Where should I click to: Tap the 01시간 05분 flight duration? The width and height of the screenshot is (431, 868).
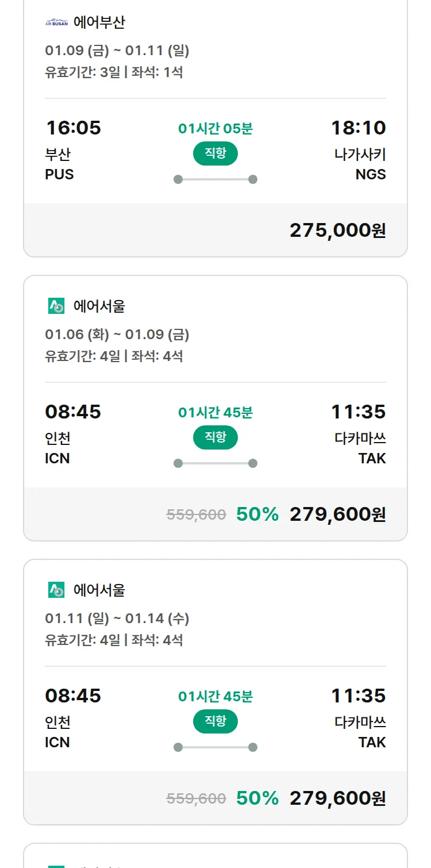(215, 129)
